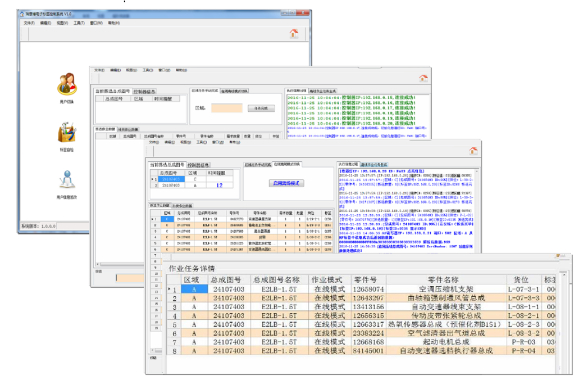Open 用户切换 user switch icon
This screenshot has width=588, height=389.
click(66, 84)
